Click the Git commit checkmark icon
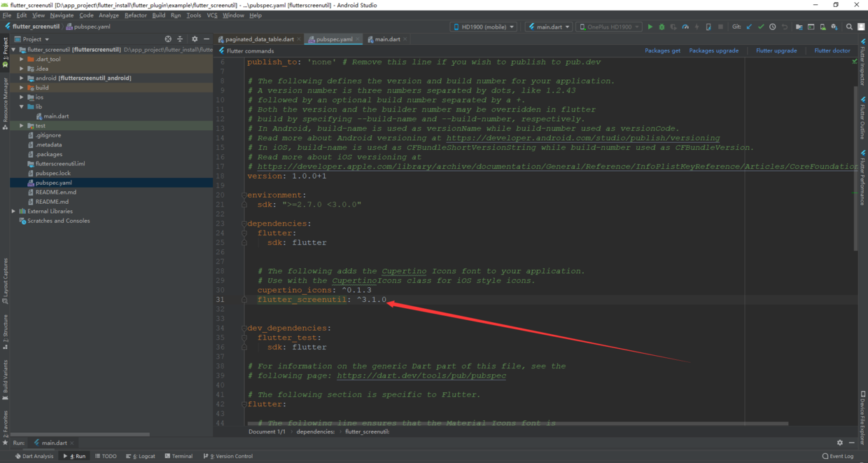Viewport: 868px width, 463px height. (x=761, y=27)
